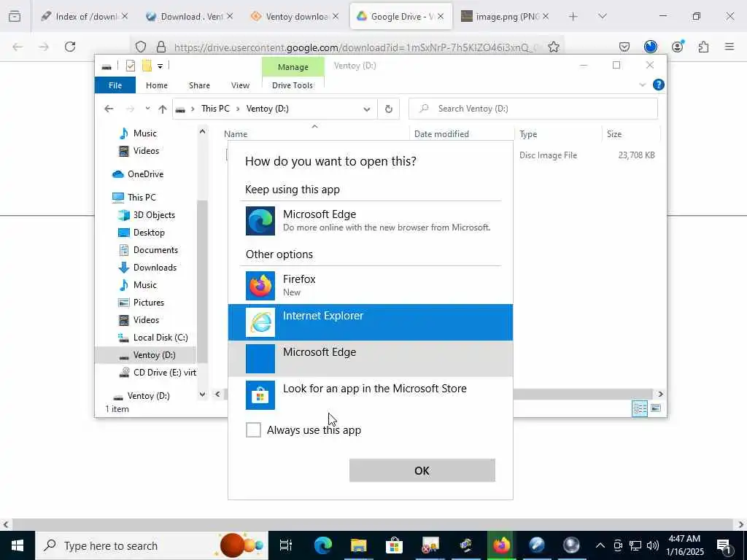This screenshot has width=747, height=560.
Task: Click the Search Ventoy (D:) box
Action: (533, 109)
